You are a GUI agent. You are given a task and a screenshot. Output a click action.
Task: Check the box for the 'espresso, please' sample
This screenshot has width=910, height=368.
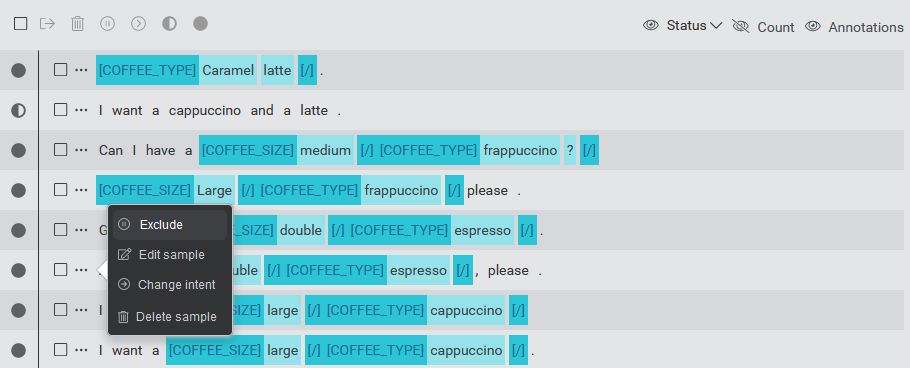pos(60,270)
